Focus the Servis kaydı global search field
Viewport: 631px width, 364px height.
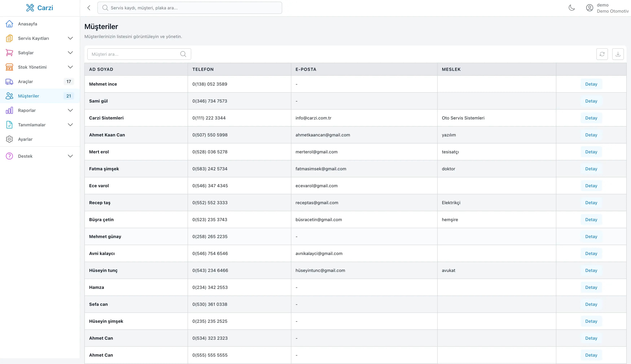click(190, 8)
